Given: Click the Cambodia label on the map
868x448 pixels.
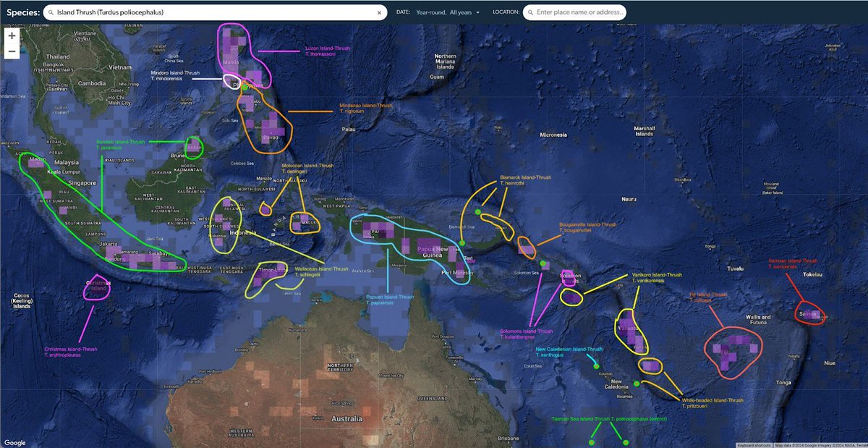Looking at the screenshot, I should 92,83.
